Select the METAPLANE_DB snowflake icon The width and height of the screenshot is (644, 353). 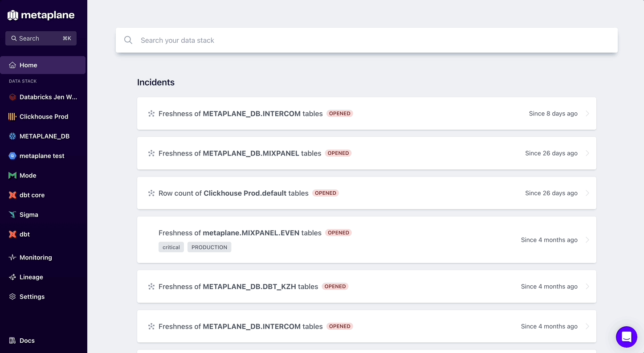[12, 136]
